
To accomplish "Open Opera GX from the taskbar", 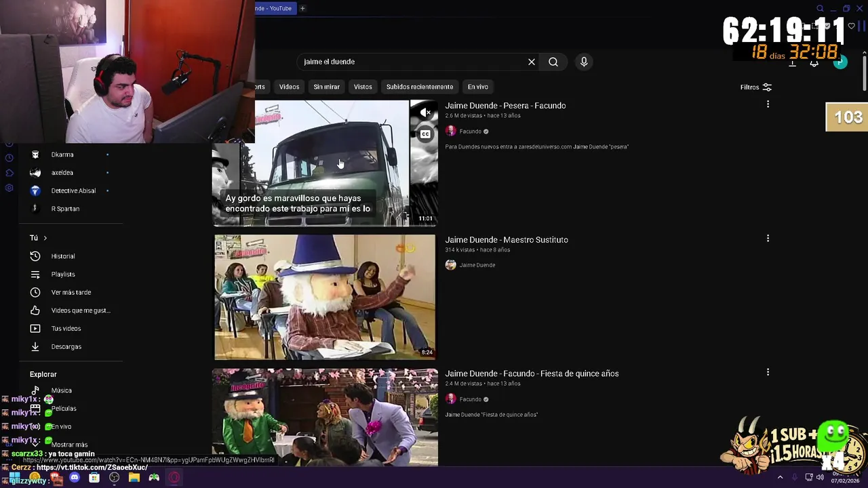I will click(174, 478).
